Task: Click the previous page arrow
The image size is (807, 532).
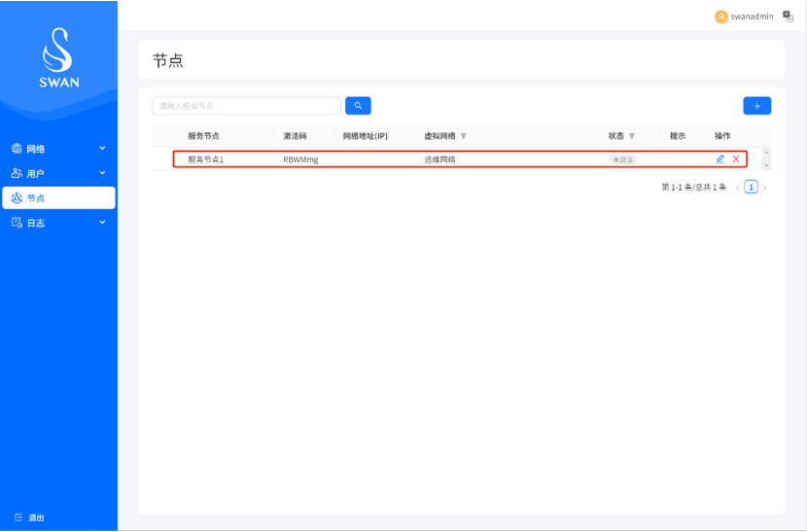Action: click(x=737, y=187)
